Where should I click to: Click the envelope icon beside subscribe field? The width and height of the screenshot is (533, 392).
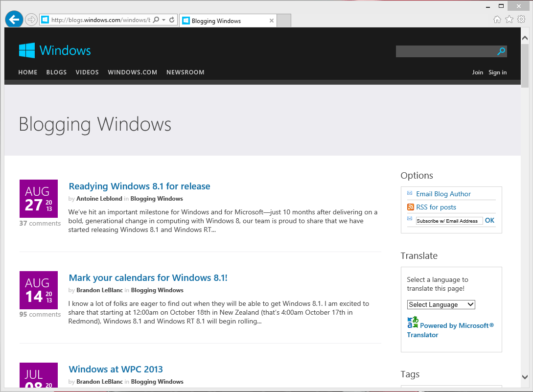click(x=410, y=218)
